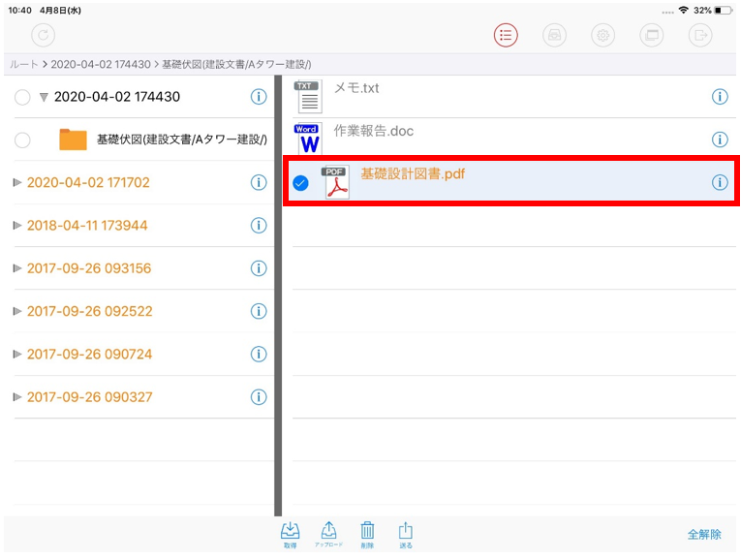Open the 作業報告.doc file
This screenshot has height=560, width=741.
coord(373,131)
